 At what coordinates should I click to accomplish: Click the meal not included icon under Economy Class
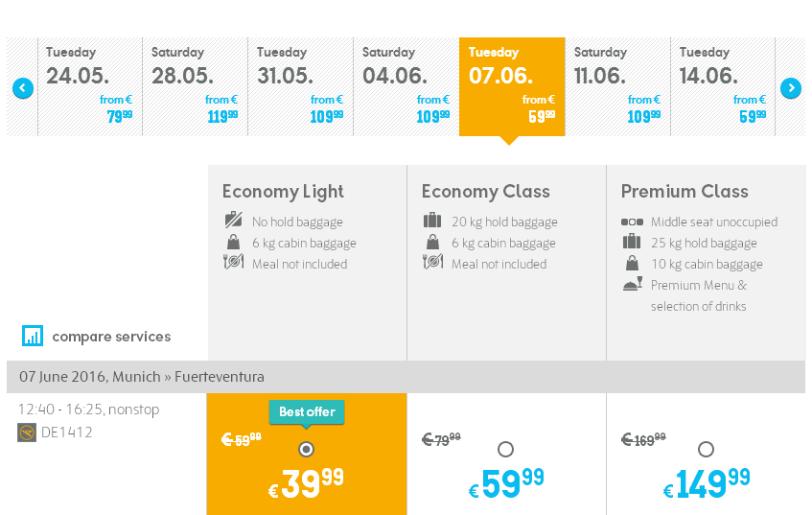click(x=433, y=262)
